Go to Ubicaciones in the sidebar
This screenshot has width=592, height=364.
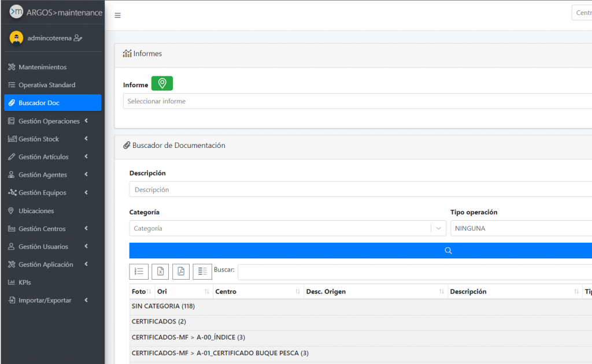36,211
